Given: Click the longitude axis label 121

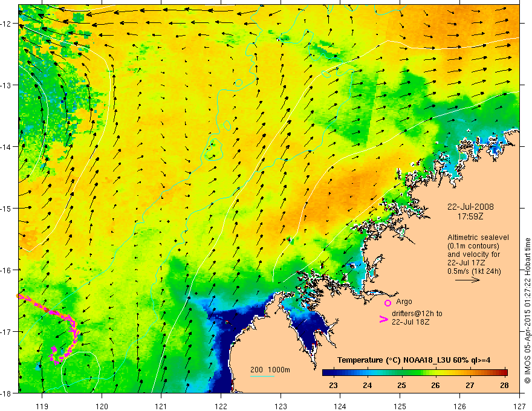Looking at the screenshot, I should [161, 406].
